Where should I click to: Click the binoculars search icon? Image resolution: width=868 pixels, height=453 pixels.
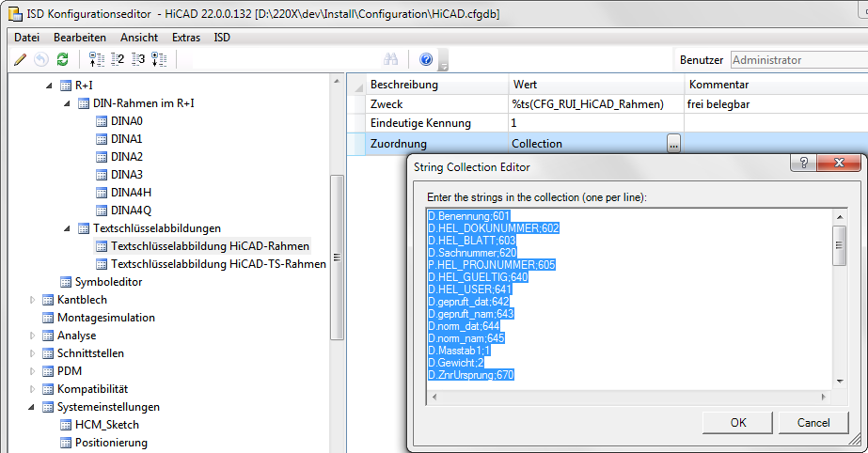click(x=391, y=59)
